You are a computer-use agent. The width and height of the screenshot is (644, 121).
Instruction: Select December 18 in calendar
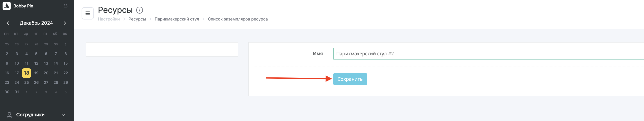26,73
